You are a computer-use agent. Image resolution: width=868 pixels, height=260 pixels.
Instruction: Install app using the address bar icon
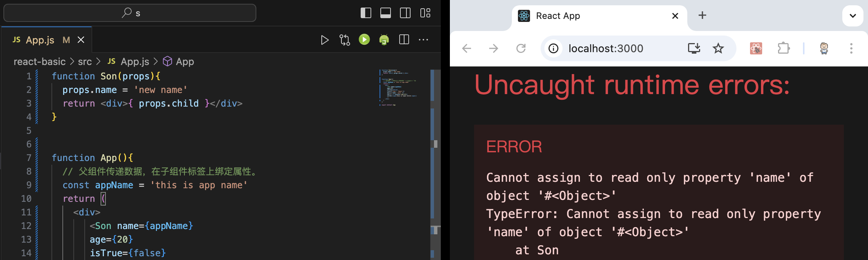694,48
